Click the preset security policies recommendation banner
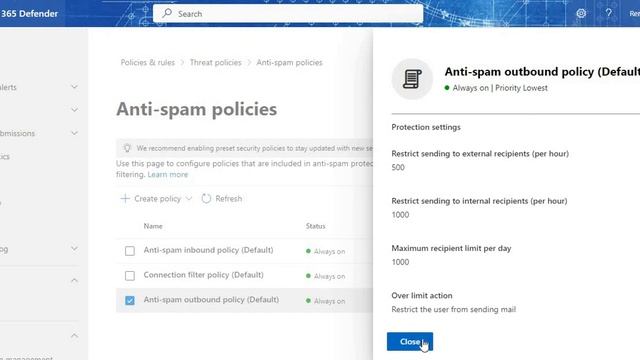The width and height of the screenshot is (640, 360). click(x=244, y=148)
